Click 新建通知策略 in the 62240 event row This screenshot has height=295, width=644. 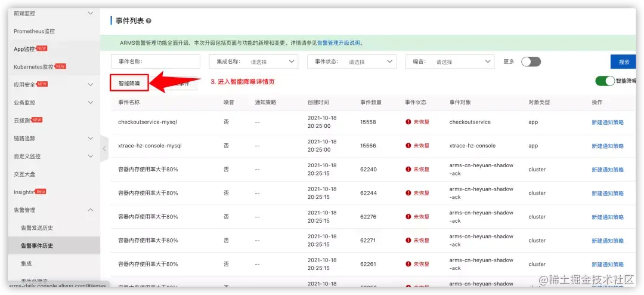[x=608, y=170]
